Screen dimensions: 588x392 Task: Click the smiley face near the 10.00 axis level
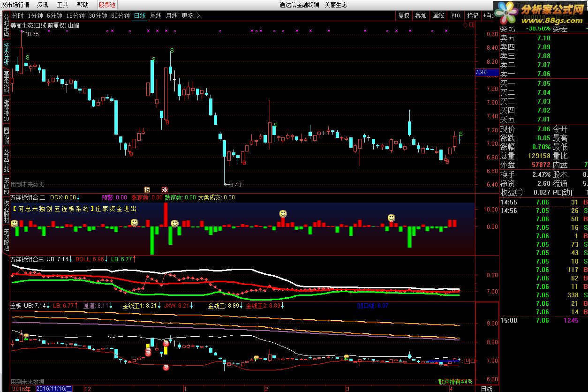(283, 214)
